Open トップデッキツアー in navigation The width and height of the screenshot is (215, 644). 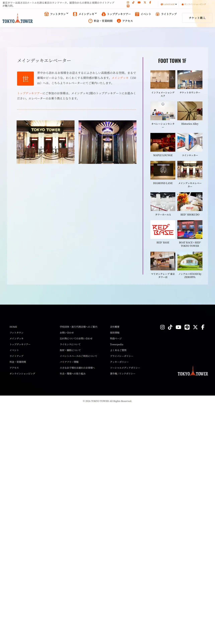[116, 14]
